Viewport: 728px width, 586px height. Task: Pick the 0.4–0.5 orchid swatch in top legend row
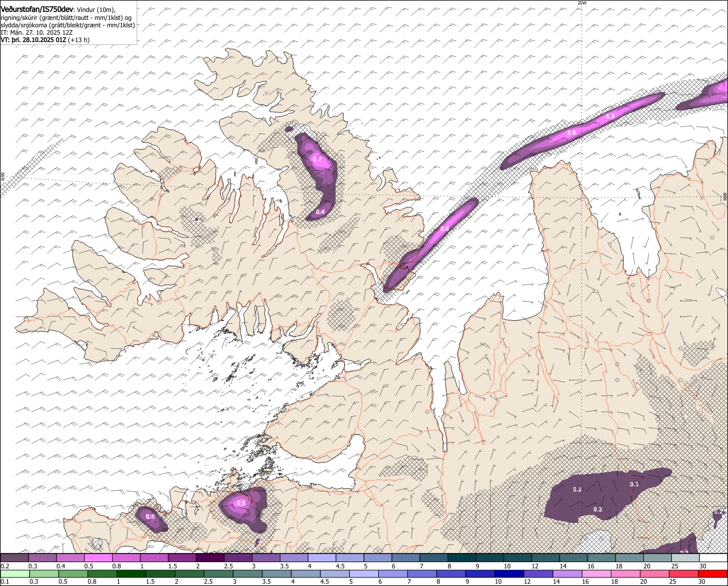click(x=71, y=558)
